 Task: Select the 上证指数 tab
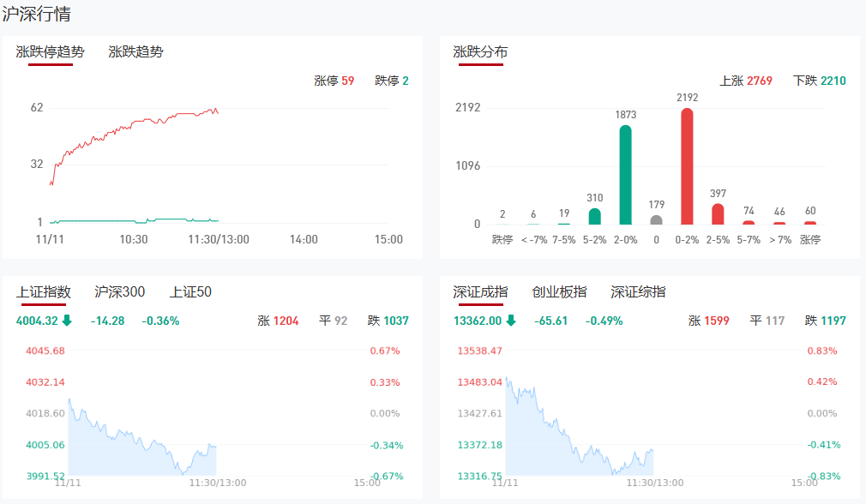pyautogui.click(x=44, y=292)
